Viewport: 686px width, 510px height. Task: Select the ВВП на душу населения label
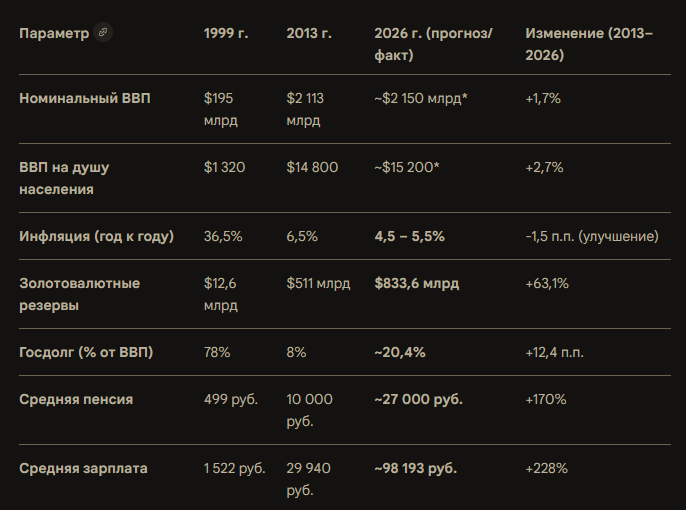click(x=65, y=177)
